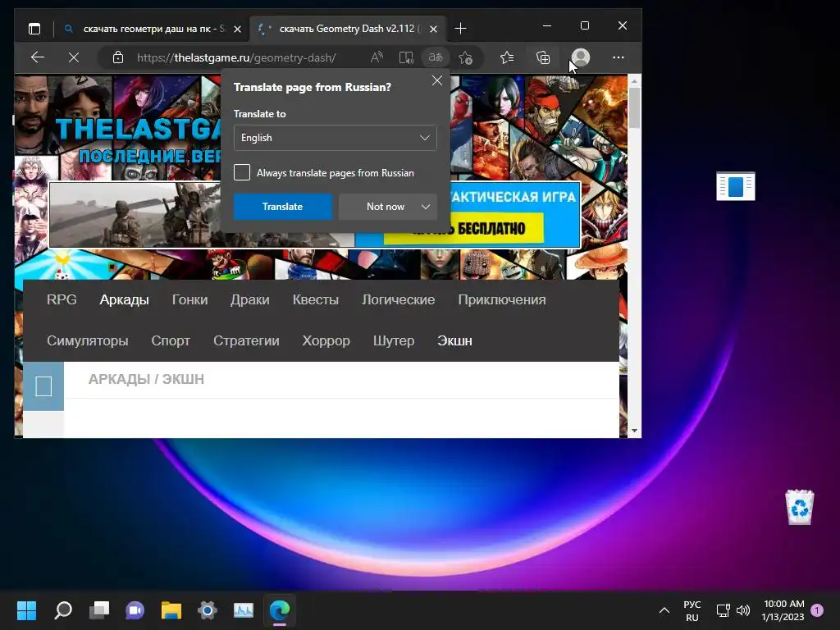Viewport: 840px width, 630px height.
Task: Stop page loading with the X button
Action: (74, 57)
